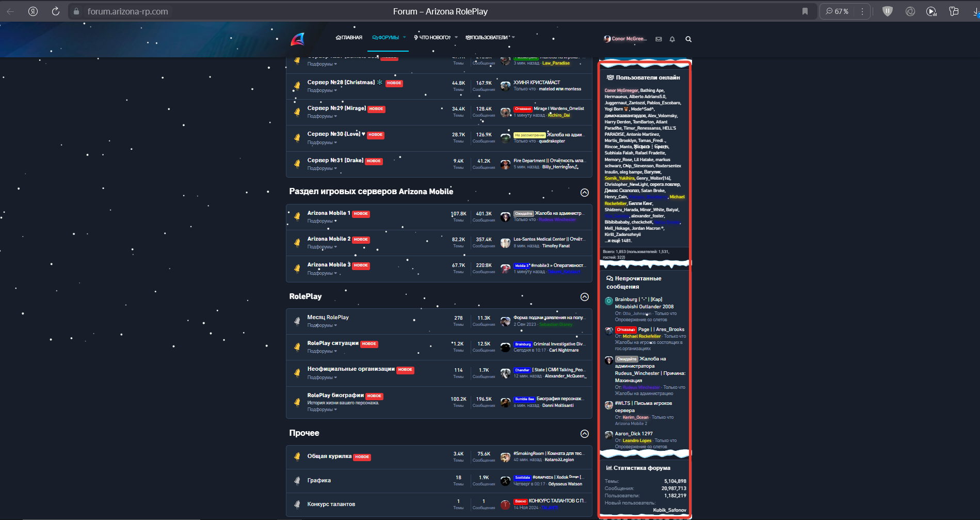
Task: Open latest thread ХУИНЯ КРИСТАМАСТ
Action: tap(537, 83)
